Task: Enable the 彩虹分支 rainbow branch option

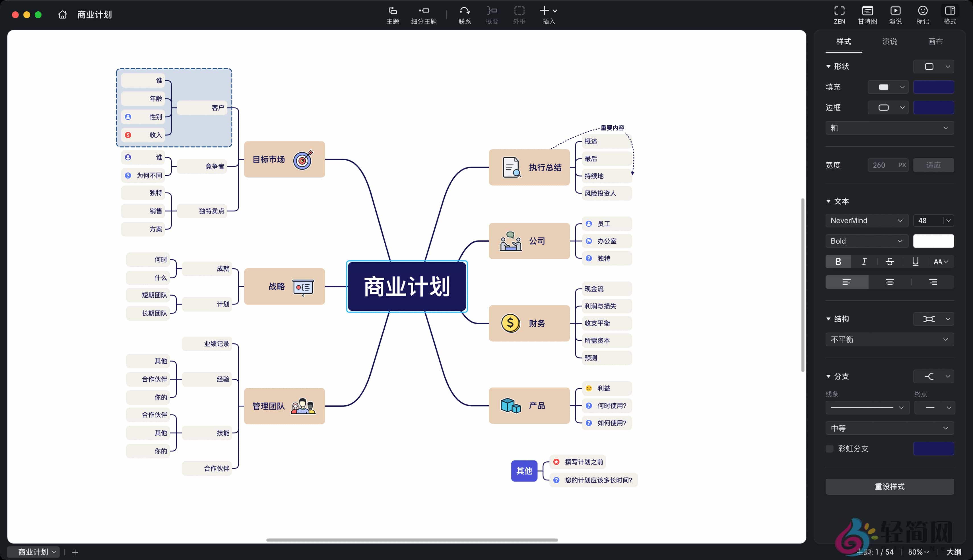Action: tap(830, 449)
